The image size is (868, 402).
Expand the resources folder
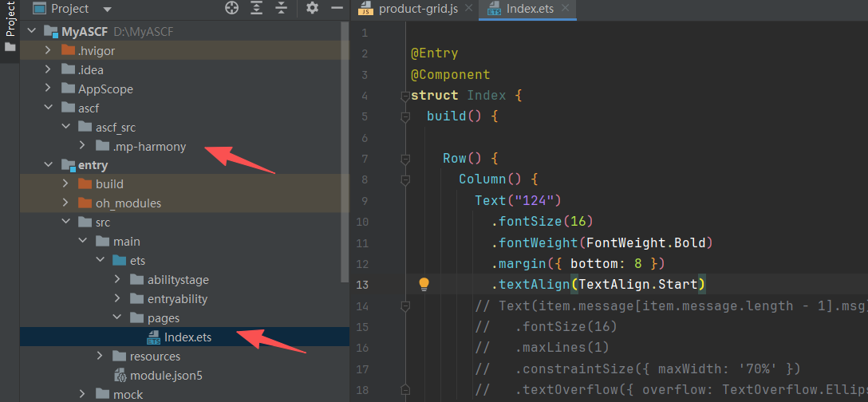pyautogui.click(x=99, y=357)
